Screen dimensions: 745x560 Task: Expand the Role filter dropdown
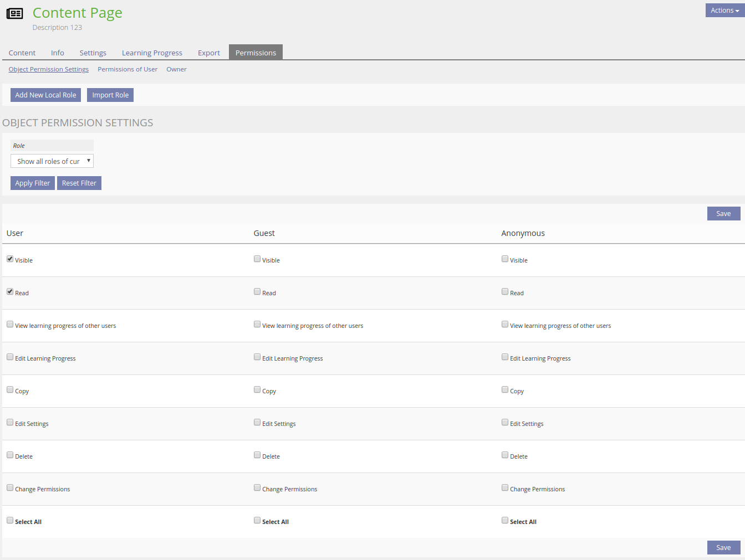[52, 161]
